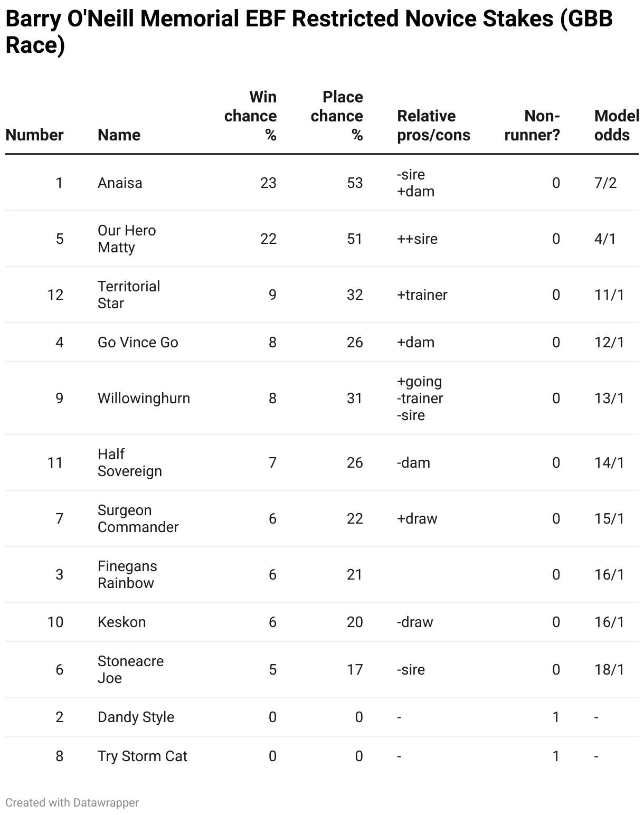Click the "Win chance %" column header
Image resolution: width=644 pixels, height=815 pixels.
[251, 116]
